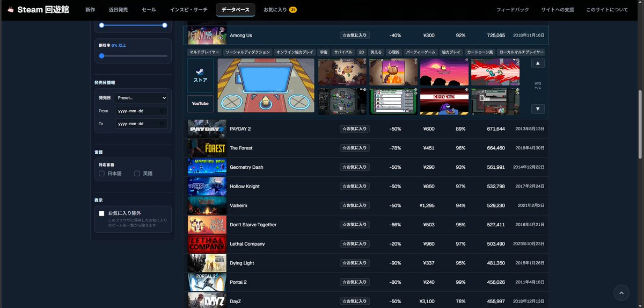Open the フィードバック link
Screen dimensions: 644x308
tap(513, 10)
